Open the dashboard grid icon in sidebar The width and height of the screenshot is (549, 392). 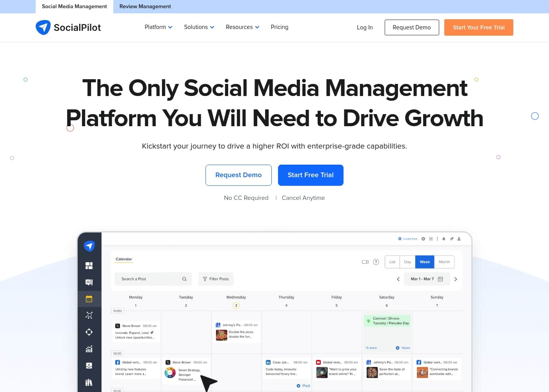(89, 266)
